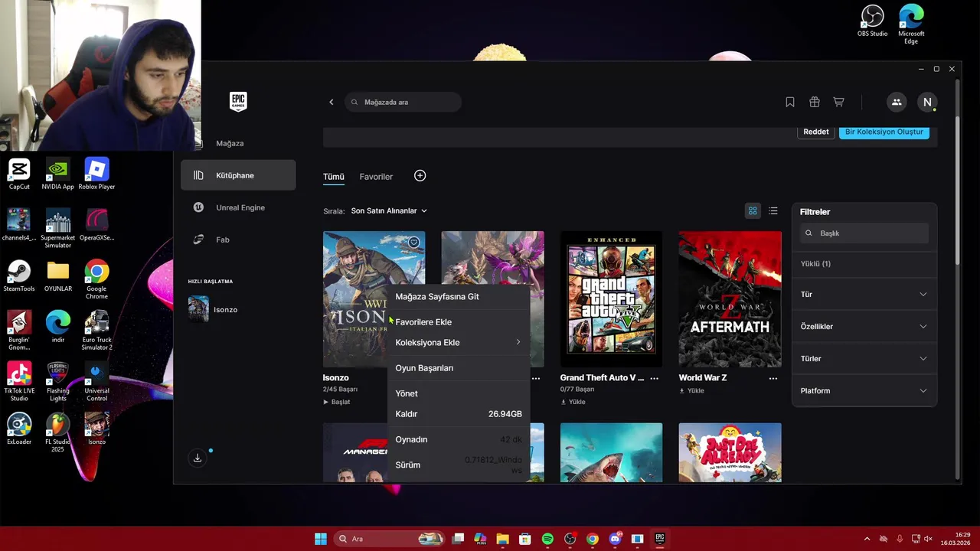Click the Başlık filter search field

tap(864, 233)
